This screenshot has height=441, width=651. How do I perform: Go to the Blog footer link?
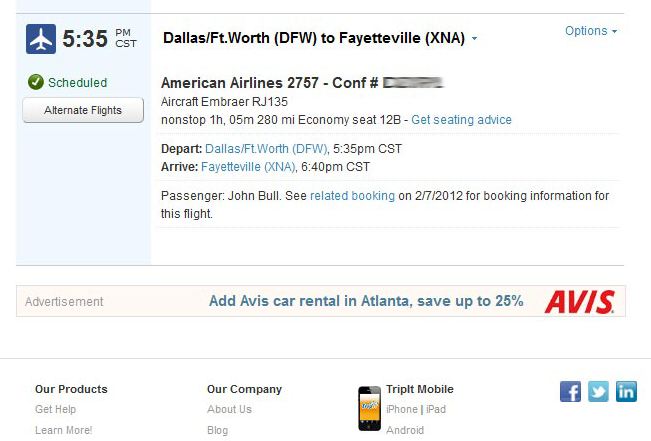(x=217, y=430)
